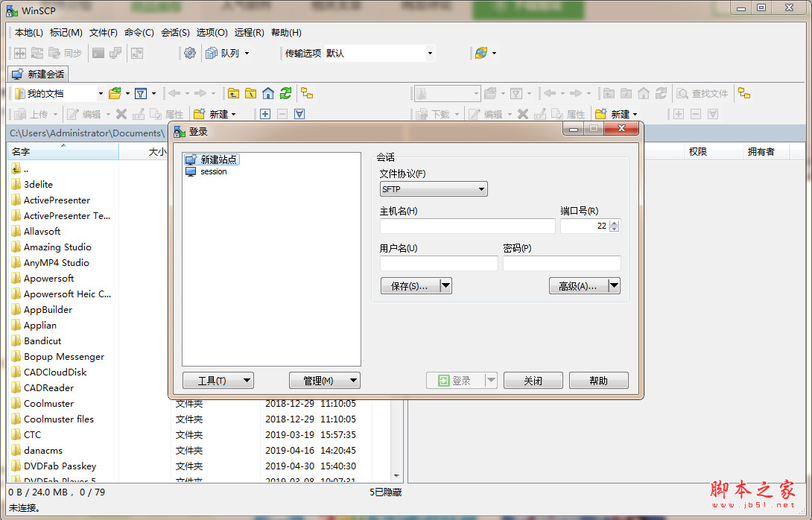Screen dimensions: 812x520
Task: Click the compare directories icon in top toolbar
Action: (x=20, y=53)
